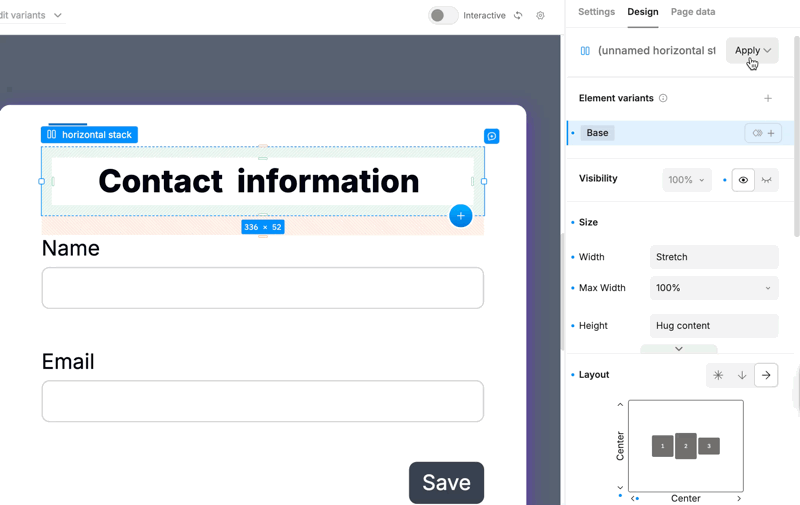Screen dimensions: 800x505
Task: Click the Save button on canvas
Action: [446, 482]
